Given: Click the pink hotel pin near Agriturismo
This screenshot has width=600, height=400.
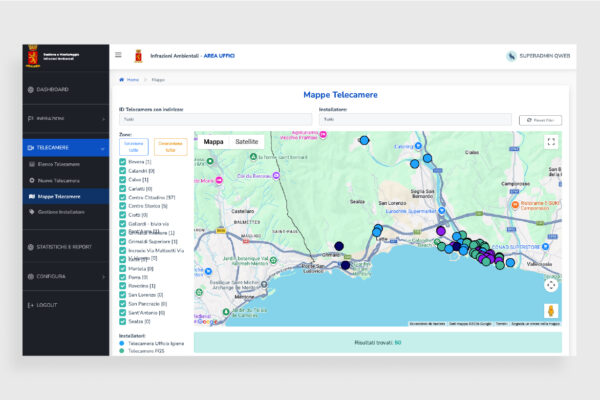Looking at the screenshot, I should click(323, 135).
